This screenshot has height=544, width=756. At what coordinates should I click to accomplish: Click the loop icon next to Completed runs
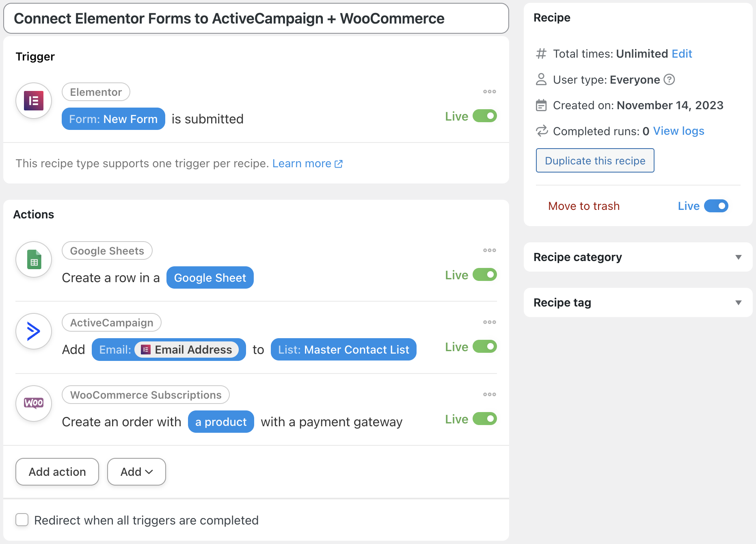542,131
